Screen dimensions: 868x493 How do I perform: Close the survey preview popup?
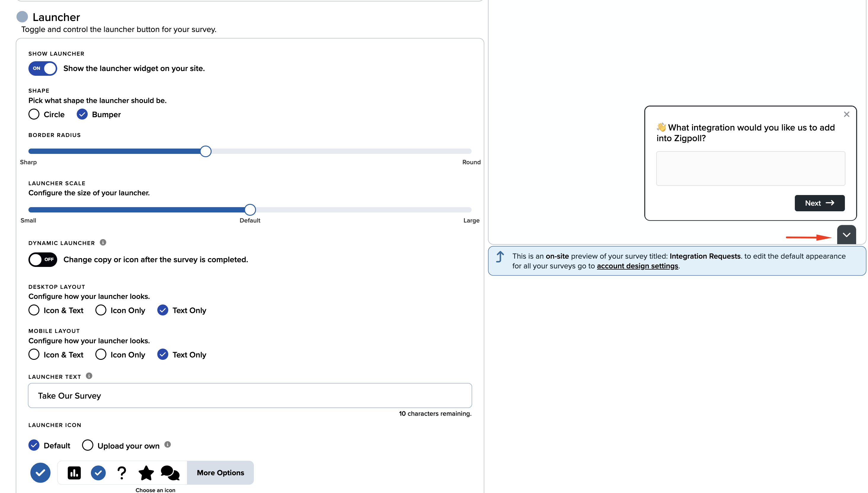tap(846, 115)
